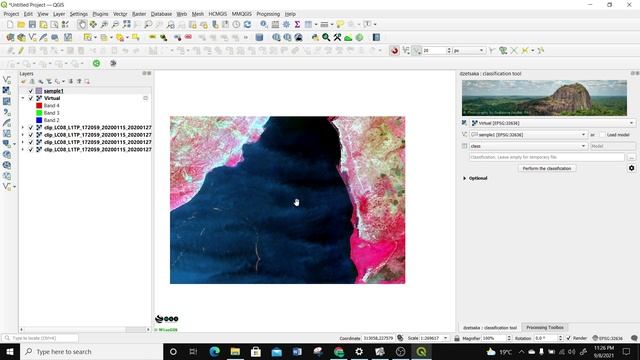Expand the Optional section
The height and width of the screenshot is (360, 640).
pyautogui.click(x=464, y=178)
